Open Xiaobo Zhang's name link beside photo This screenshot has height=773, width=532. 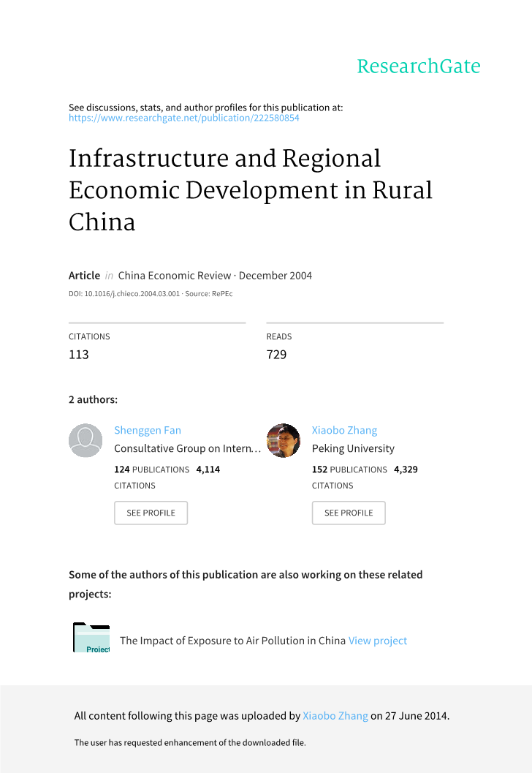coord(344,430)
